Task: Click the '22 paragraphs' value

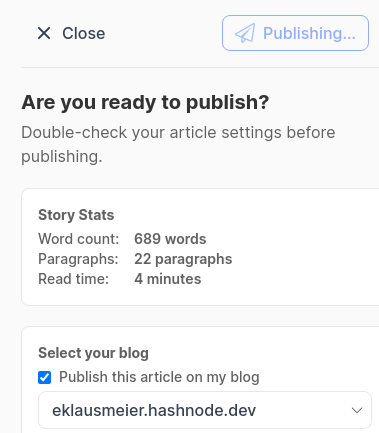Action: 183,259
